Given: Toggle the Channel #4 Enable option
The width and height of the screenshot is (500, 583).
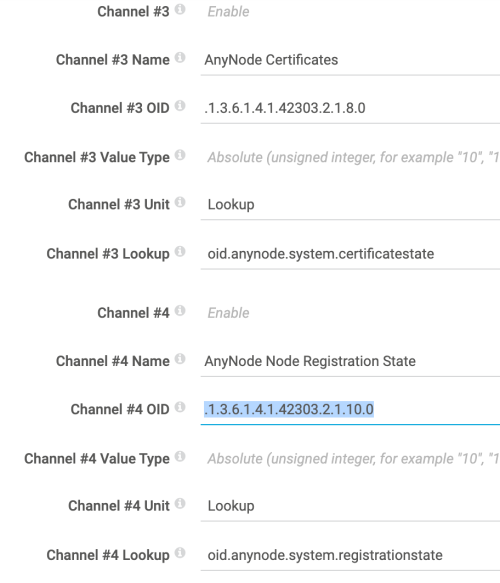Looking at the screenshot, I should [x=228, y=313].
